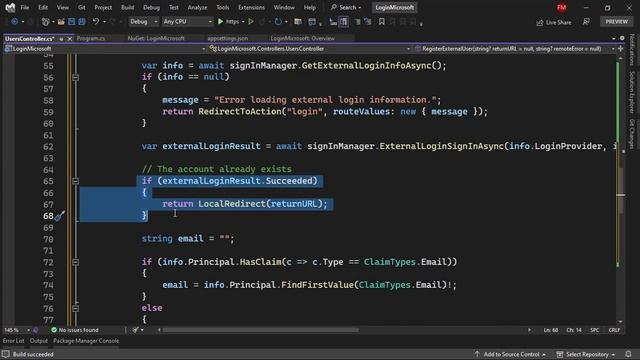
Task: Pin the UsersController.cs tab
Action: pos(61,39)
